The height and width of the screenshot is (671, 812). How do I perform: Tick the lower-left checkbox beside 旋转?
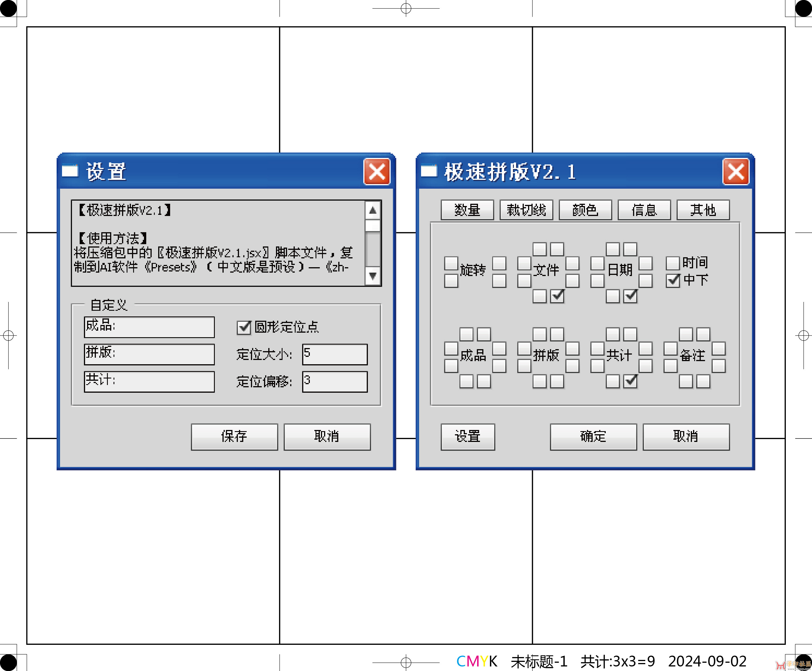(x=451, y=281)
